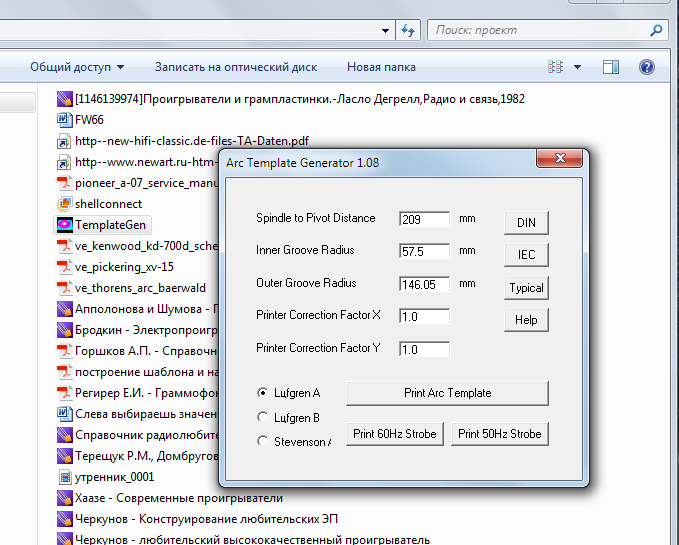Click Записать на оптический диск

pos(235,67)
